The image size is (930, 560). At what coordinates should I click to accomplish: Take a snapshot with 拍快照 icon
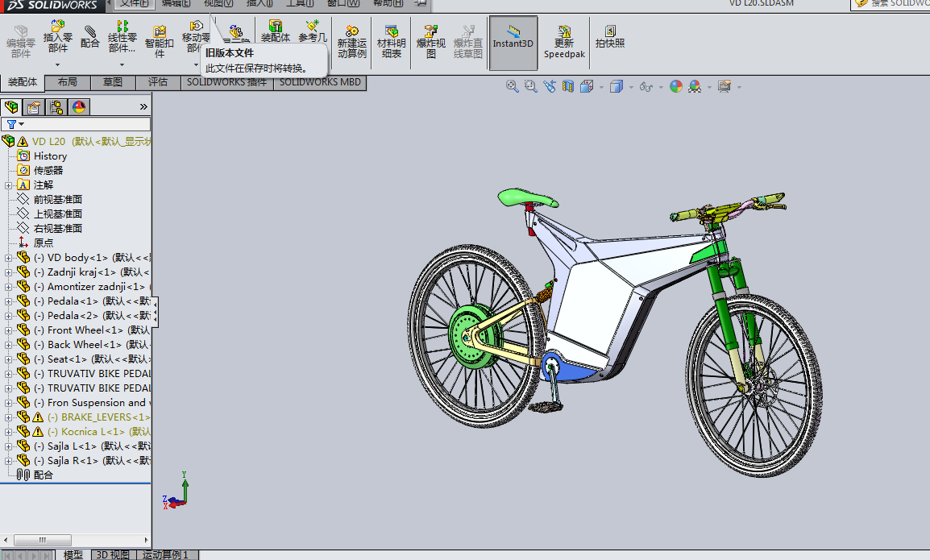pyautogui.click(x=609, y=37)
